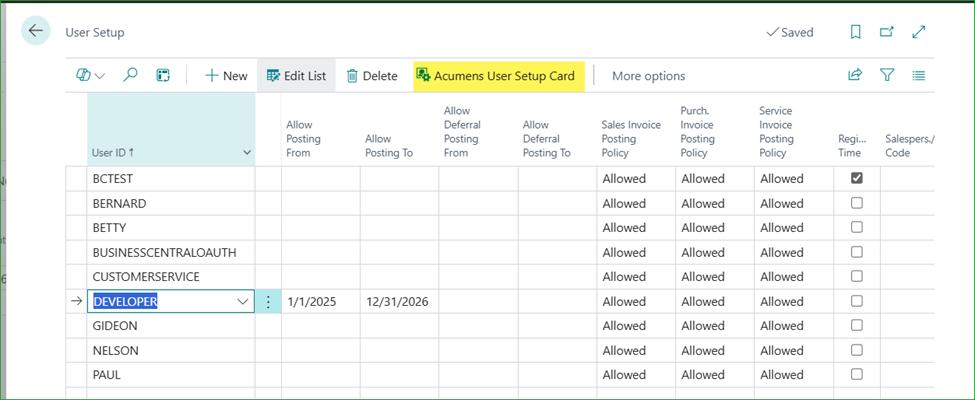Click the Saved status indicator

790,32
